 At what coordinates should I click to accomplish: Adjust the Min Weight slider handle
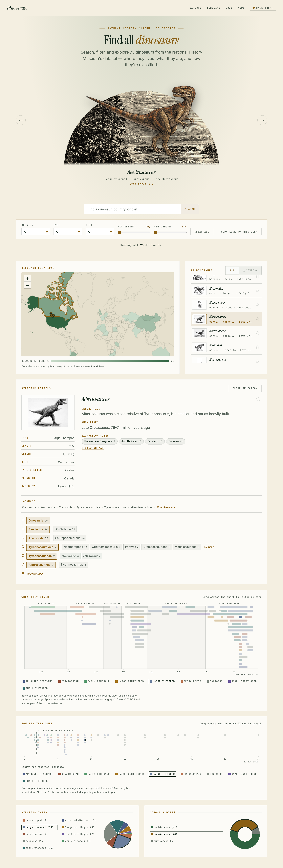pos(119,233)
